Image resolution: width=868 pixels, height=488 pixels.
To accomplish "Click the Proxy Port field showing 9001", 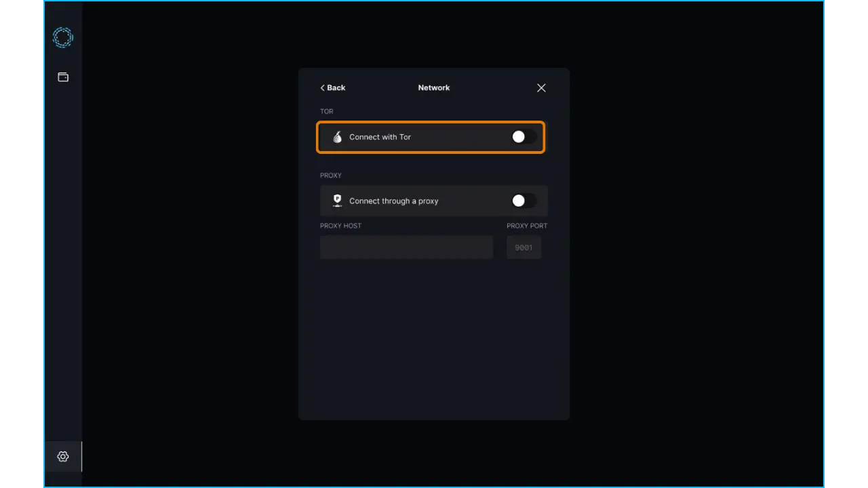I will tap(524, 247).
